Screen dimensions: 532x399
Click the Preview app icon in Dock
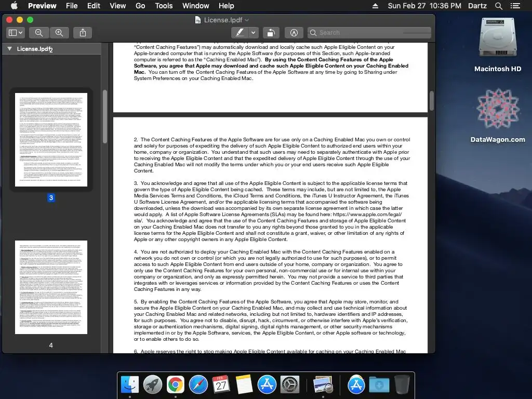tap(323, 384)
